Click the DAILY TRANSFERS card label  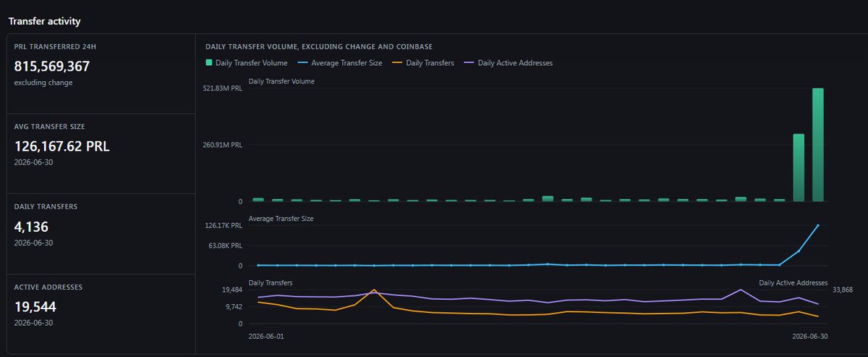46,206
